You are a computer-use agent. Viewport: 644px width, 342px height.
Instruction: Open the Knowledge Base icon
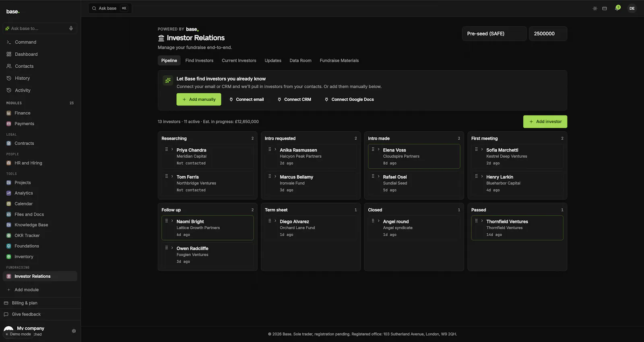[9, 225]
